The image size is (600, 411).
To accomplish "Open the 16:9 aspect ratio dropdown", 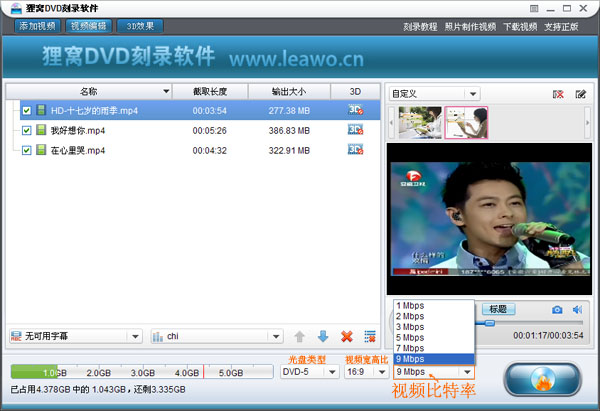I will coord(366,372).
